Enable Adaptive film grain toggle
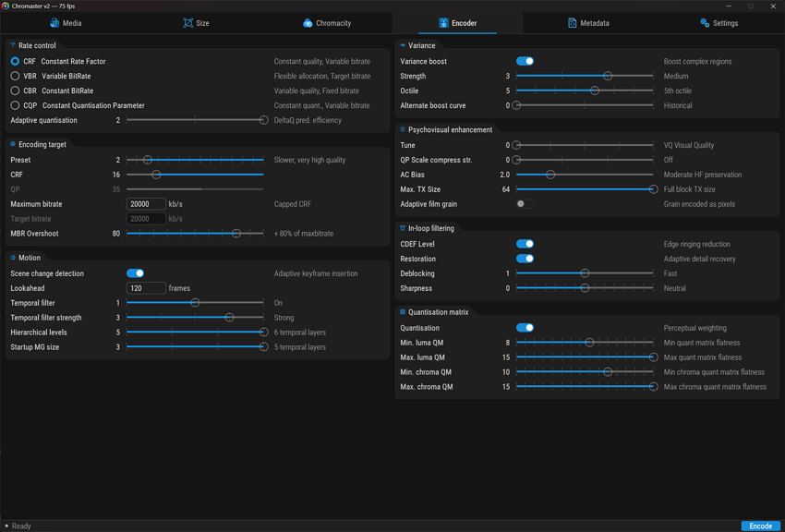The image size is (785, 532). (525, 204)
